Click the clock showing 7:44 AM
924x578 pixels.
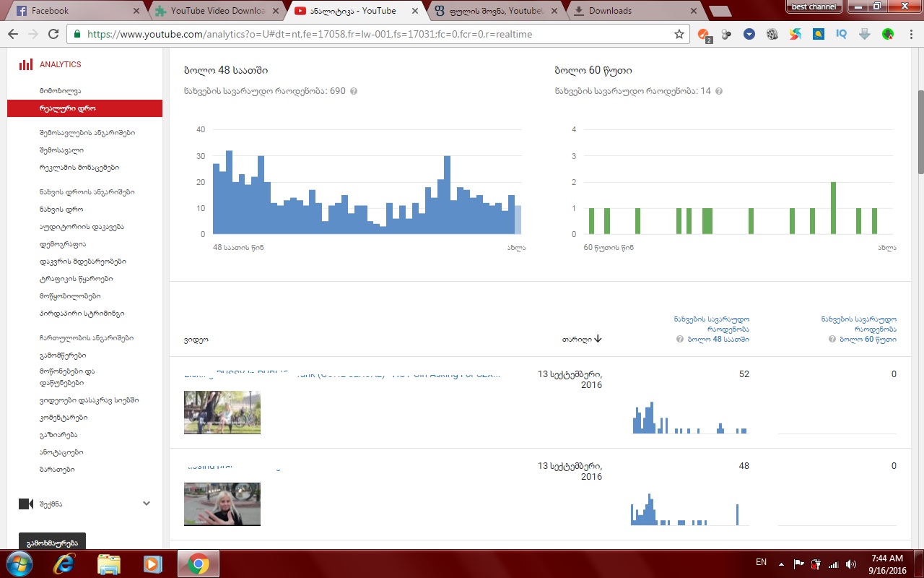click(887, 558)
